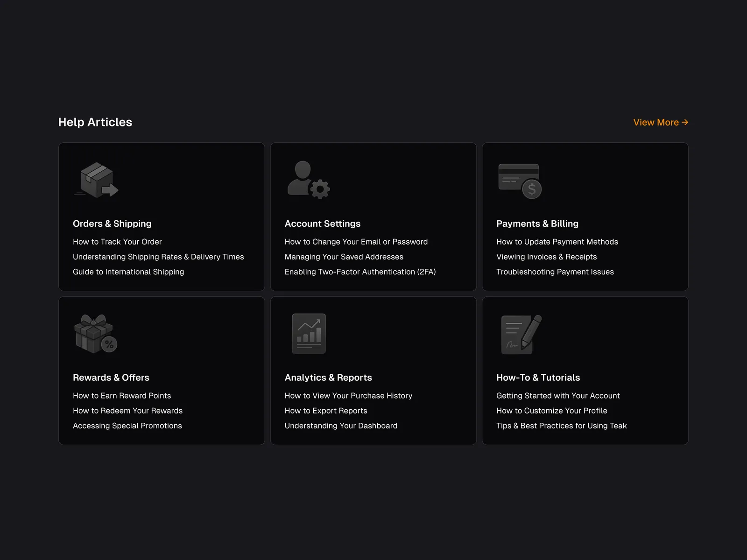Click the Account Settings user-gear icon

click(x=308, y=181)
